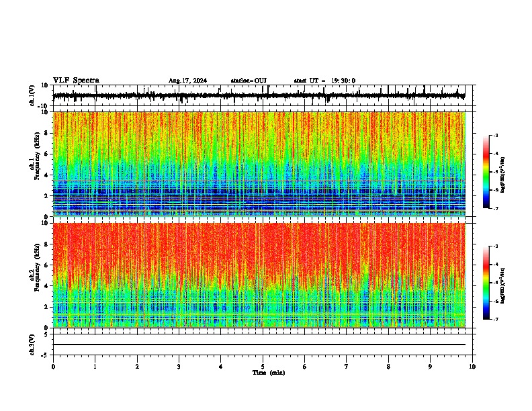Screen dimensions: 532x411
Task: Click time axis tick label "1"
Action: point(95,367)
